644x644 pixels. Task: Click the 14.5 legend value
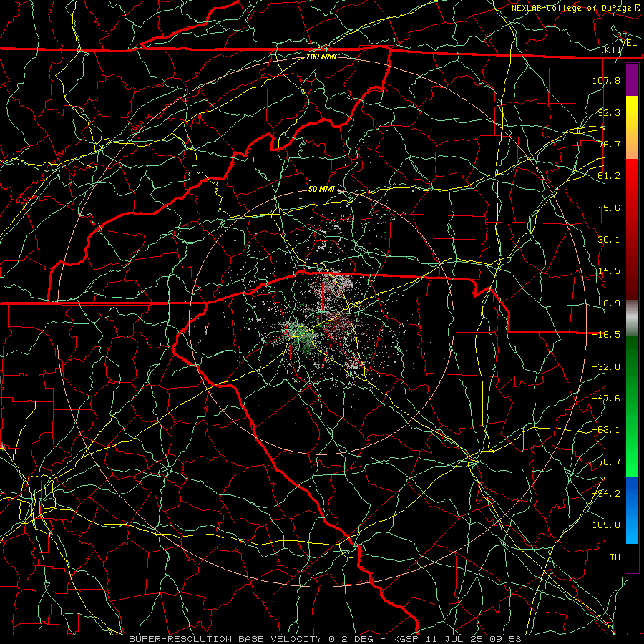pos(609,271)
